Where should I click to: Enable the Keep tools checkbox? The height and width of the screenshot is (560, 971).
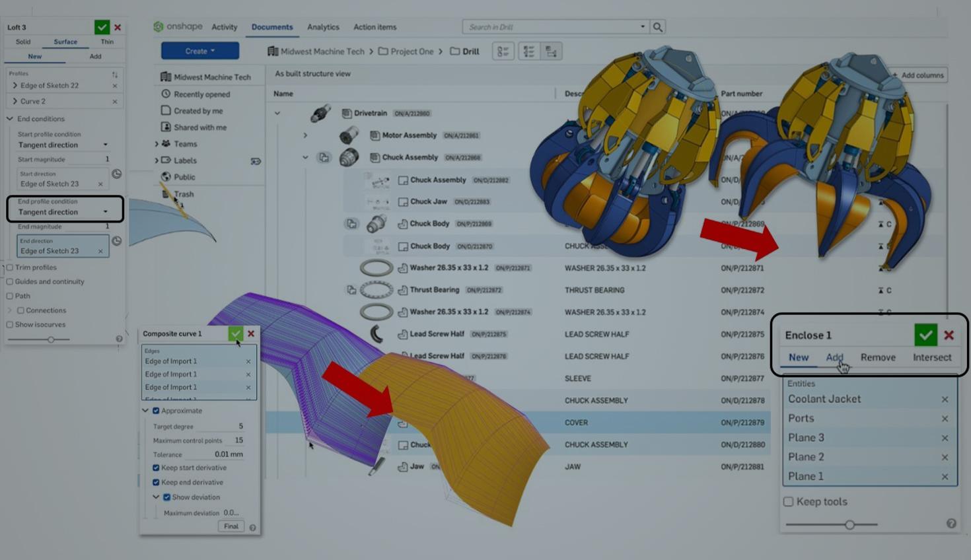(x=789, y=502)
